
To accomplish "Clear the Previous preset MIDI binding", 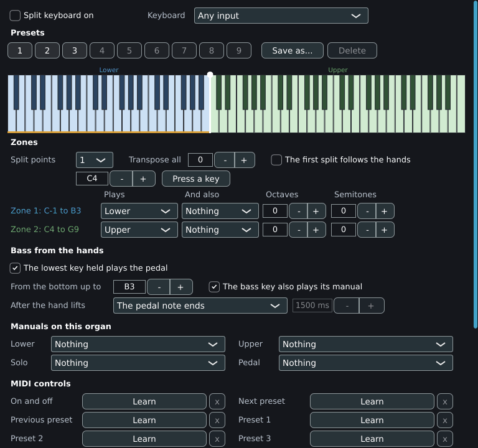I will click(217, 420).
